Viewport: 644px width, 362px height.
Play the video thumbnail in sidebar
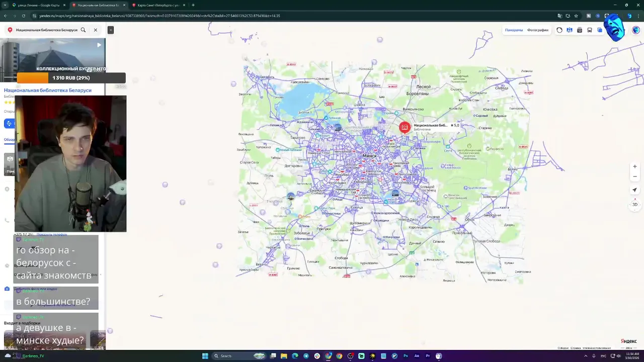[99, 45]
